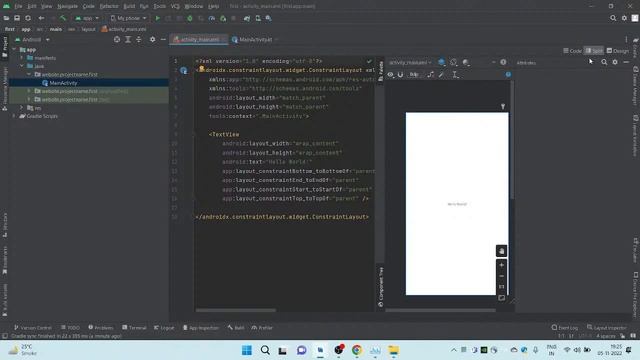The image size is (640, 360).
Task: Toggle the Project tool window strip button
Action: pos(5,48)
